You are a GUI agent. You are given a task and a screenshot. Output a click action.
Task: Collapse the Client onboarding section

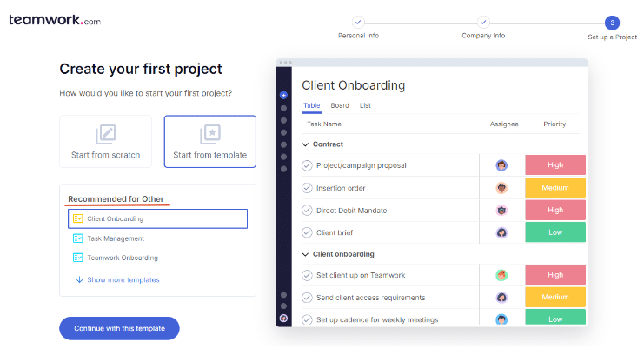coord(305,254)
